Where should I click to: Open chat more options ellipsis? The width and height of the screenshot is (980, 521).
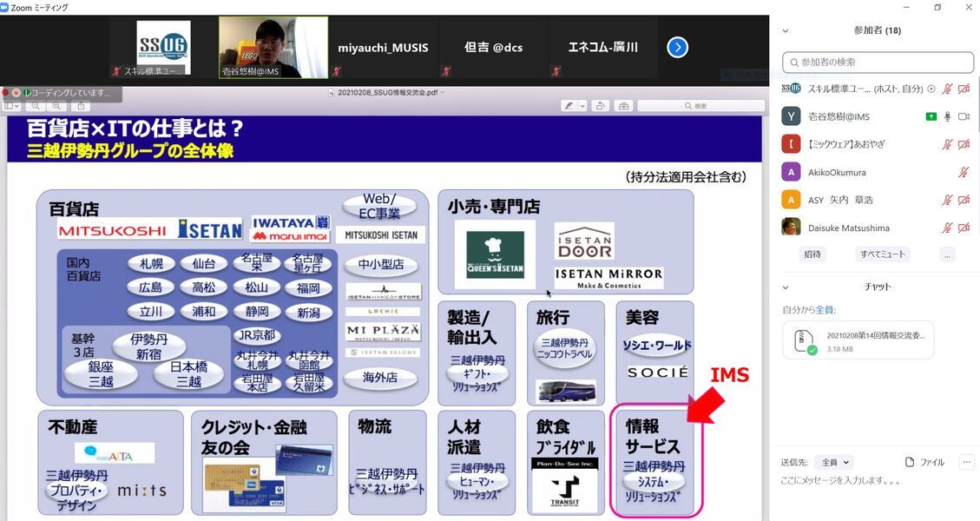tap(966, 462)
